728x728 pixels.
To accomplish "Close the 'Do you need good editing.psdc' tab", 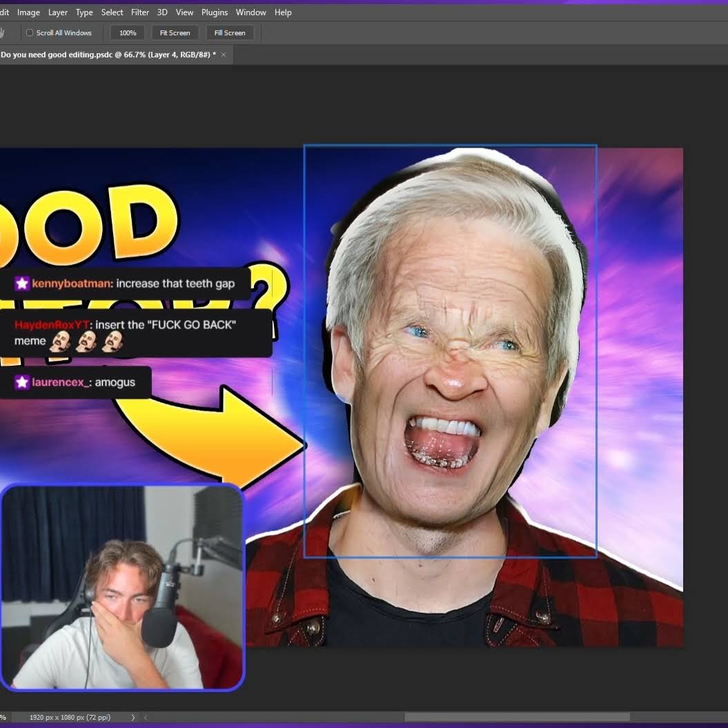I will point(224,55).
